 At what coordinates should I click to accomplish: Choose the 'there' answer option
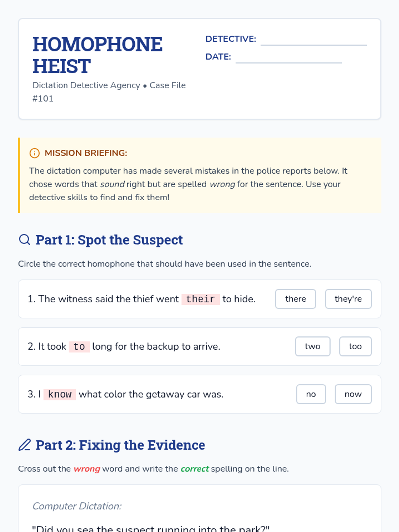(x=295, y=299)
